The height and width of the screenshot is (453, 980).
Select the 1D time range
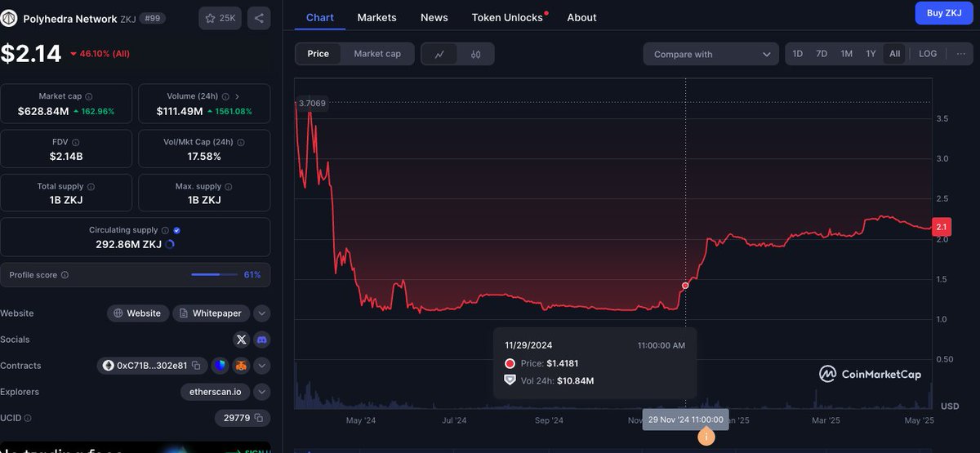[x=798, y=54]
